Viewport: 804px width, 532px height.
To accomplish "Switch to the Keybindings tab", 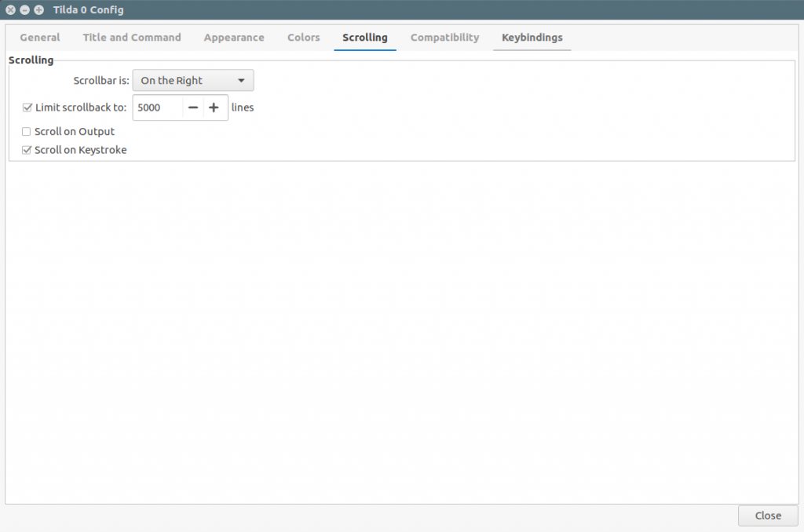I will coord(532,37).
